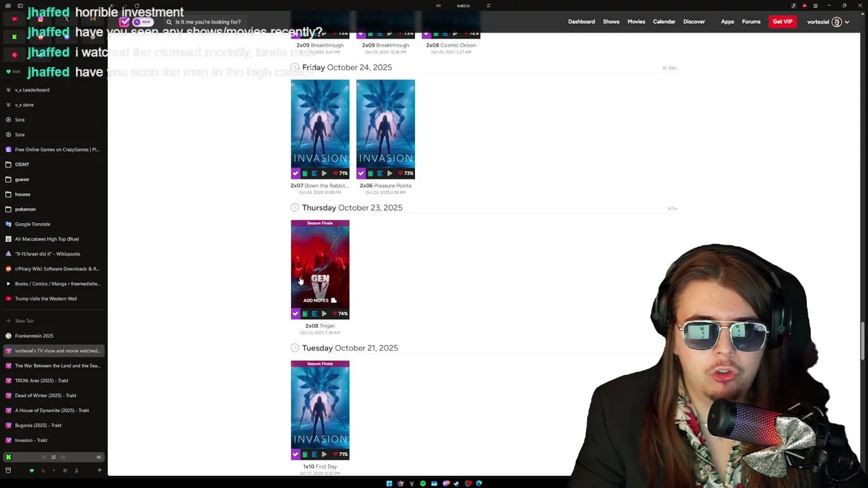Viewport: 868px width, 488px height.
Task: Open Invasion 2x06 poster thumbnail
Action: click(385, 124)
